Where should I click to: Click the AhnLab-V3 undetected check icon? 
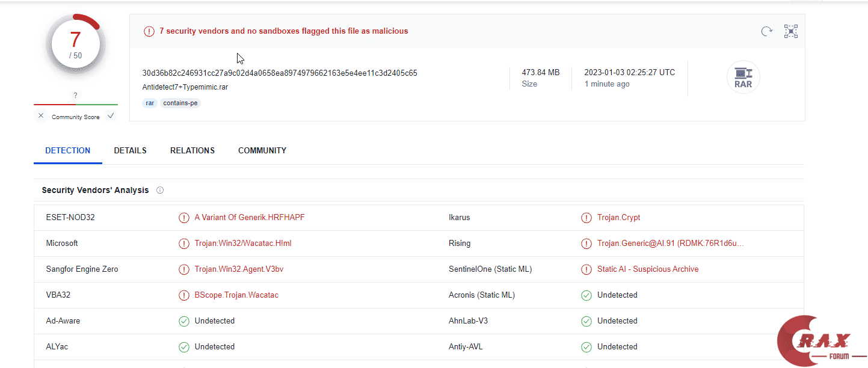(586, 321)
